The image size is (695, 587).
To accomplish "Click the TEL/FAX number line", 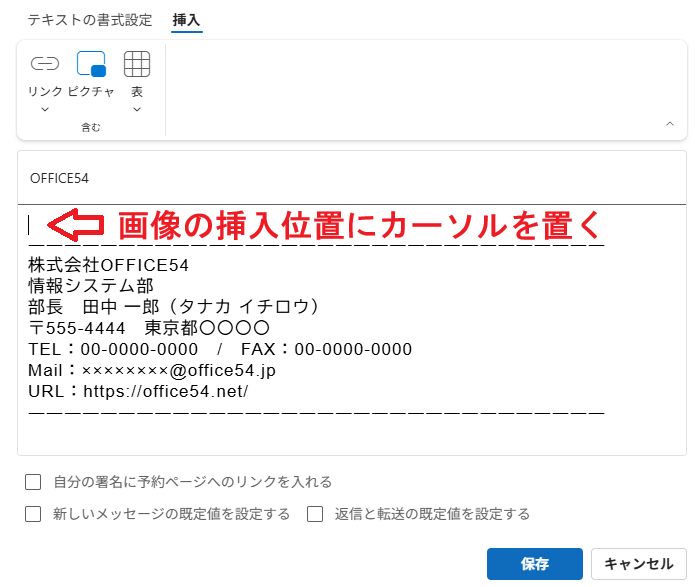I will pyautogui.click(x=220, y=349).
